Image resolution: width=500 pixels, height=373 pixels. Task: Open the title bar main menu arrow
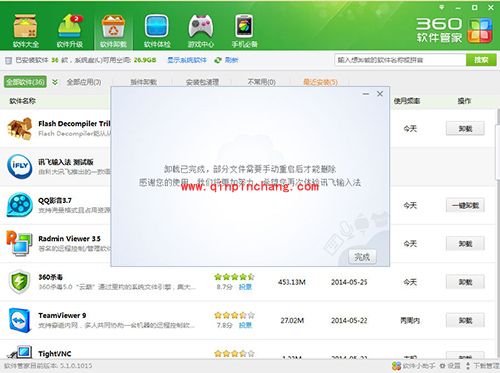pyautogui.click(x=442, y=7)
